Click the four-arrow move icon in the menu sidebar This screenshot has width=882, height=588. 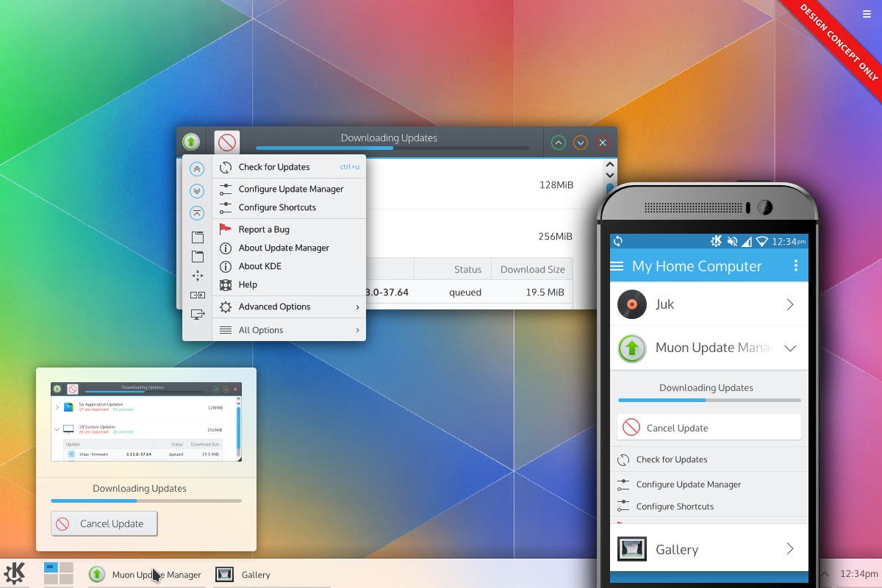click(197, 276)
